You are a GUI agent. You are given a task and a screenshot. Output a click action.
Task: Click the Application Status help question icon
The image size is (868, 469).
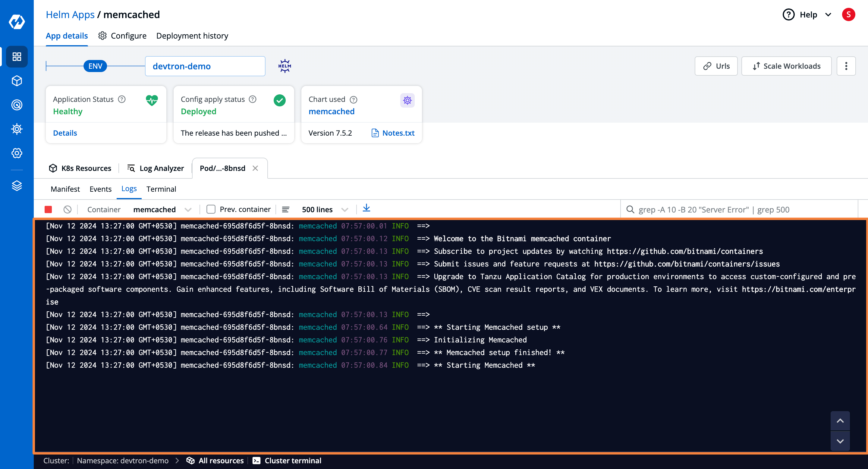coord(122,99)
